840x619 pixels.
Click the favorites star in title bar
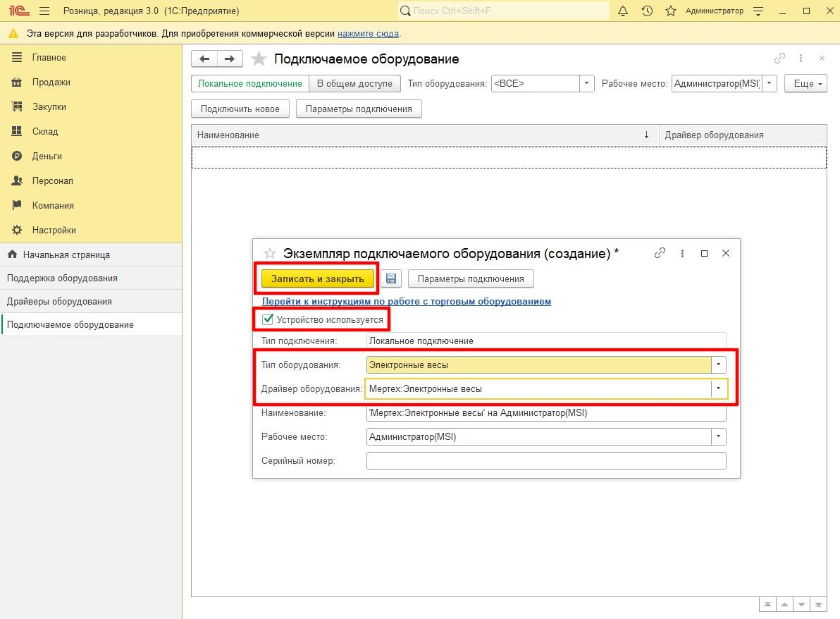tap(670, 11)
